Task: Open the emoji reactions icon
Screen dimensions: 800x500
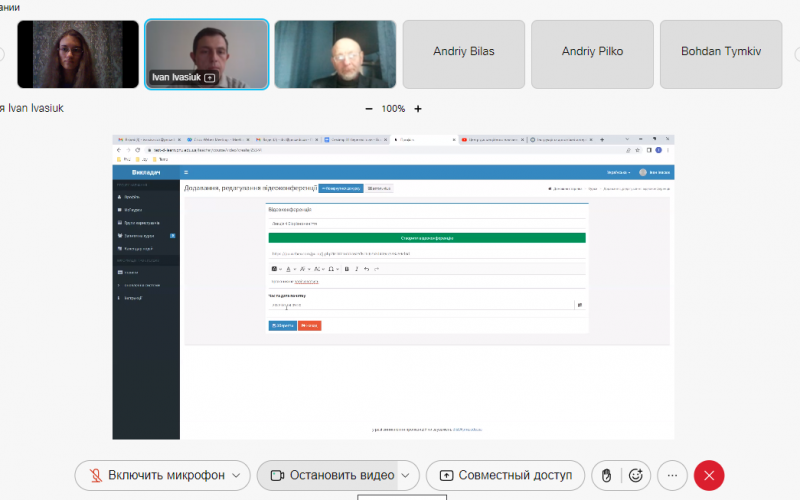Action: (635, 476)
